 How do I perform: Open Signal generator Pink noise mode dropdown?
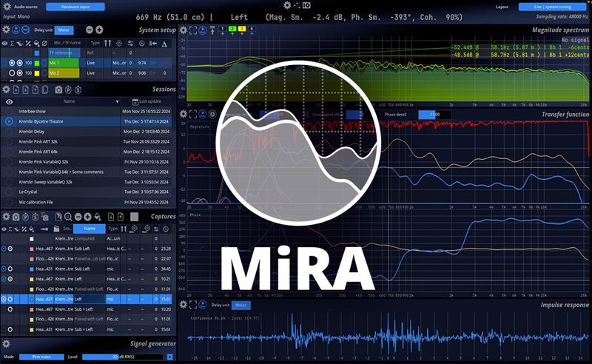tap(41, 357)
